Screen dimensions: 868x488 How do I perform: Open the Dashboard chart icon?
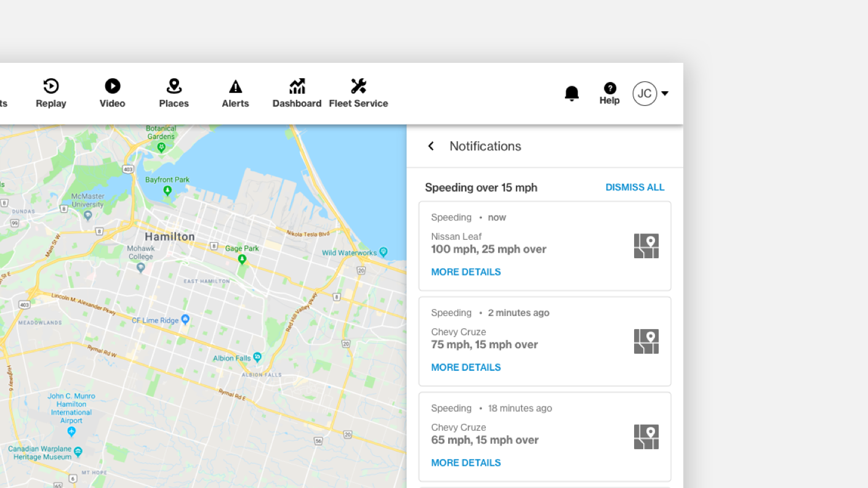point(297,87)
